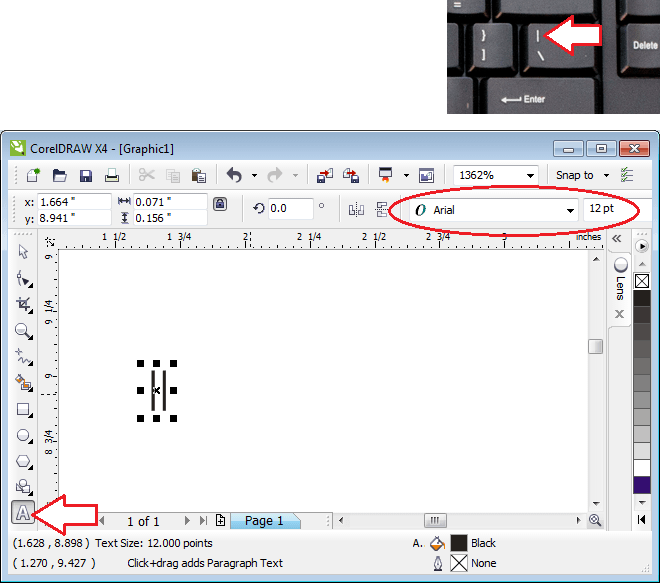Pick the dark purple palette swatch
Viewport: 660px width, 583px height.
[x=643, y=483]
